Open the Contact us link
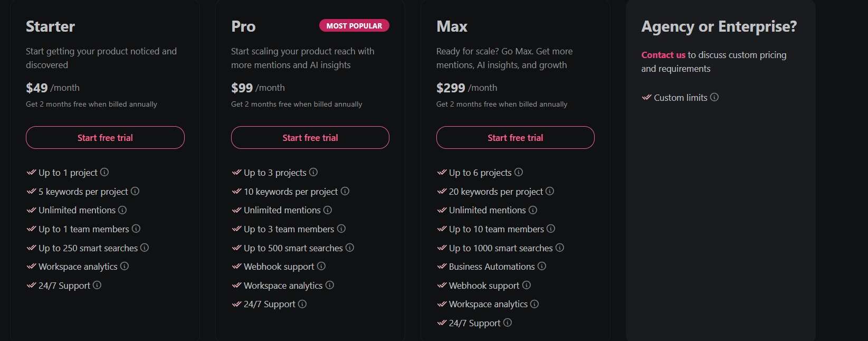Image resolution: width=868 pixels, height=341 pixels. (662, 54)
